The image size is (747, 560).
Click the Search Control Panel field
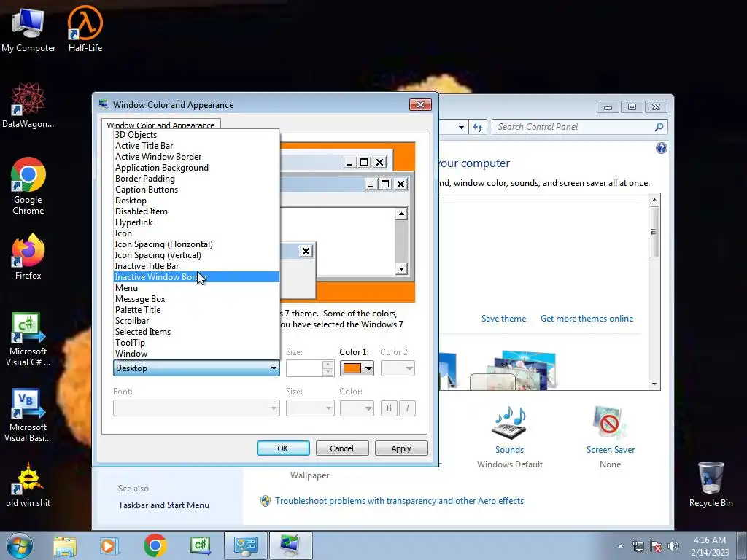[x=574, y=127]
